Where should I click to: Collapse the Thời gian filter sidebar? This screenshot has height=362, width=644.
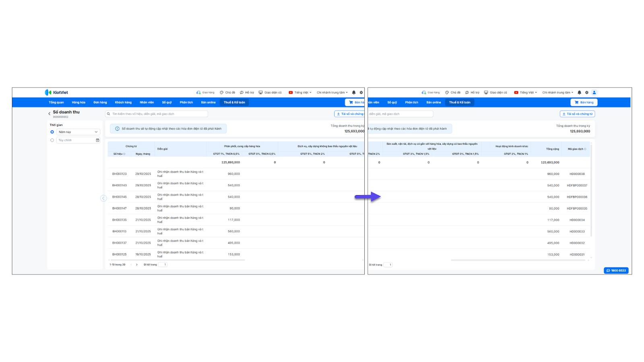pyautogui.click(x=103, y=198)
